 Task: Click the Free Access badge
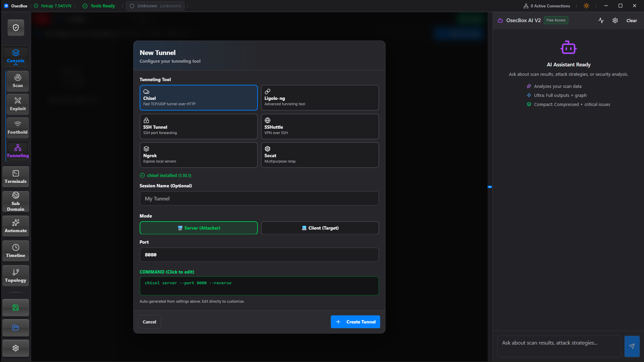tap(556, 20)
